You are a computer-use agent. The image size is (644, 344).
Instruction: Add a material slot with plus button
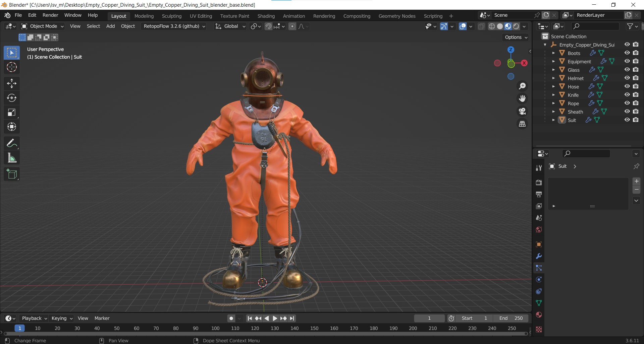pos(636,181)
